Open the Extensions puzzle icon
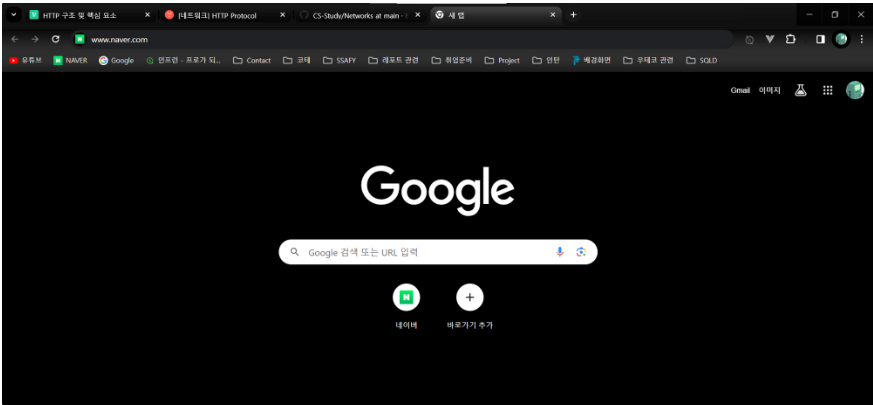 point(791,40)
